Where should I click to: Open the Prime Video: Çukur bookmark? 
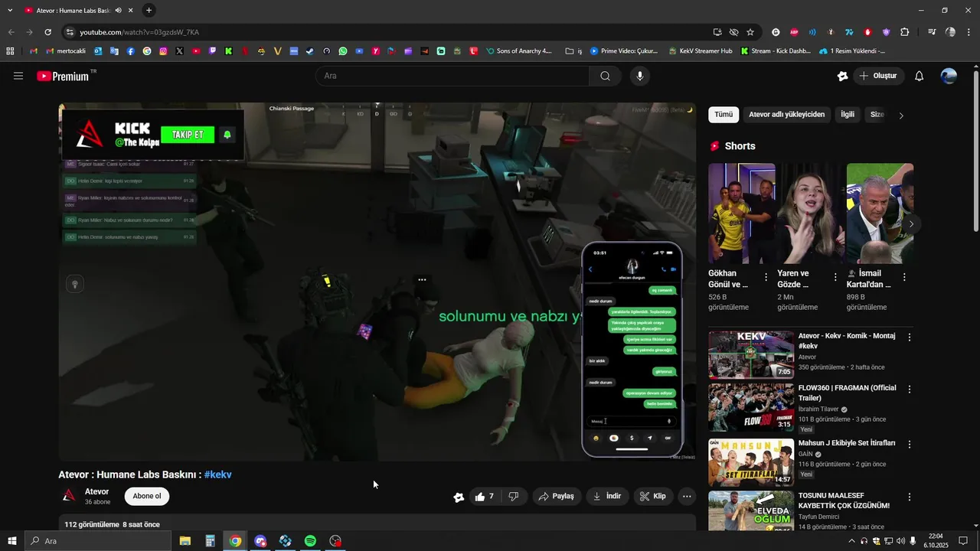[x=623, y=51]
